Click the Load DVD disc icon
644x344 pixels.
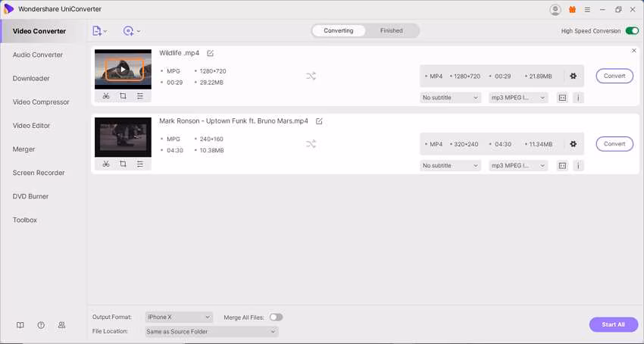(x=129, y=31)
